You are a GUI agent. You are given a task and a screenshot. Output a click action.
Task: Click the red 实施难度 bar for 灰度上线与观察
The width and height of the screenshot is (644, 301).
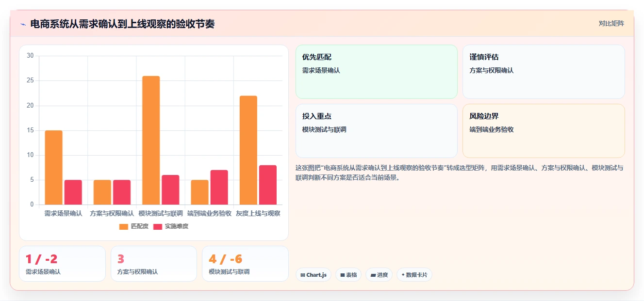click(x=267, y=185)
